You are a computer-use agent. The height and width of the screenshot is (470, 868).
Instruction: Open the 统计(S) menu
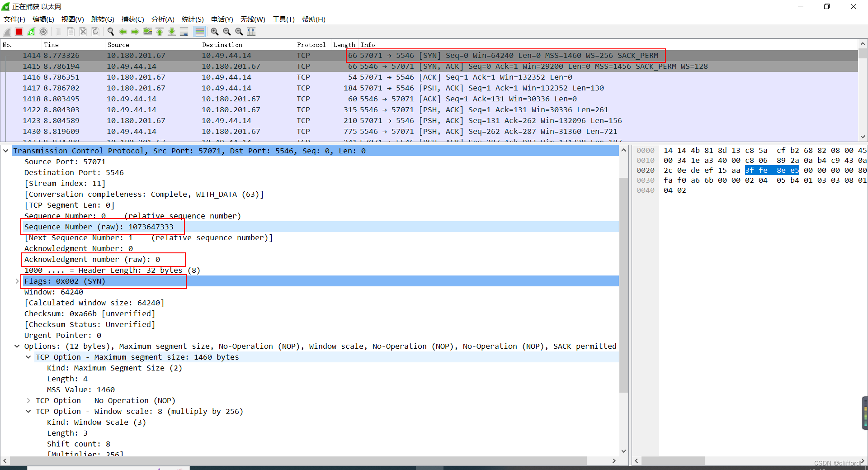tap(193, 19)
